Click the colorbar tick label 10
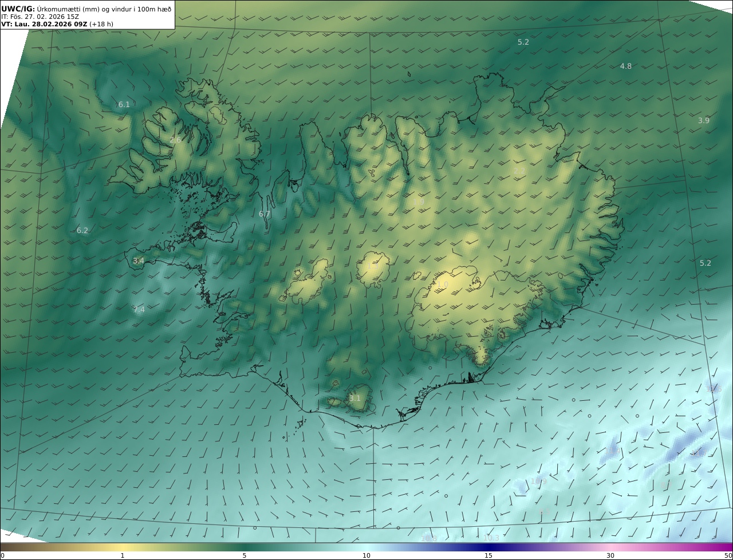Screen dimensions: 733x560 point(366,555)
